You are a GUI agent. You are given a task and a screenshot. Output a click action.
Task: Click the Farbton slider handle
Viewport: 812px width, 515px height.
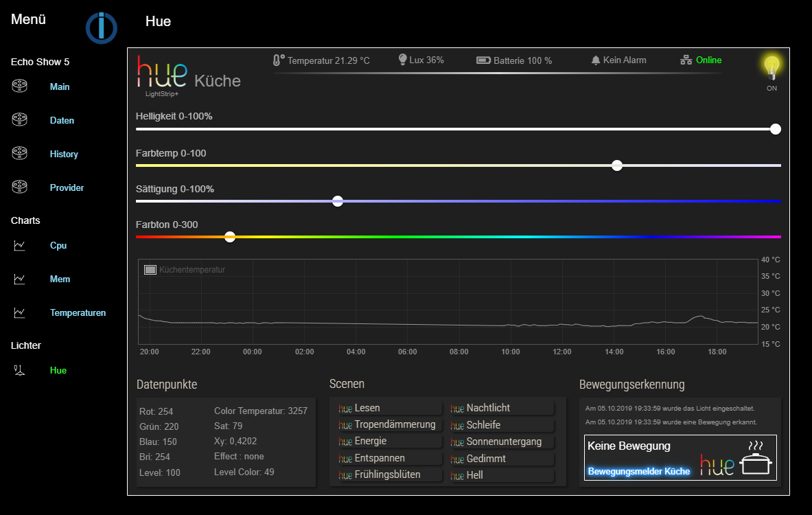230,237
